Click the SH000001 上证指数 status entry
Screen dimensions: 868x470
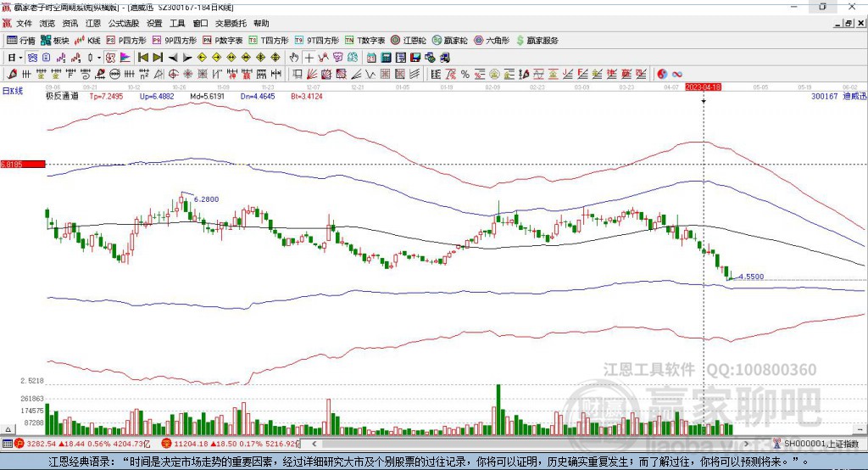tap(821, 444)
